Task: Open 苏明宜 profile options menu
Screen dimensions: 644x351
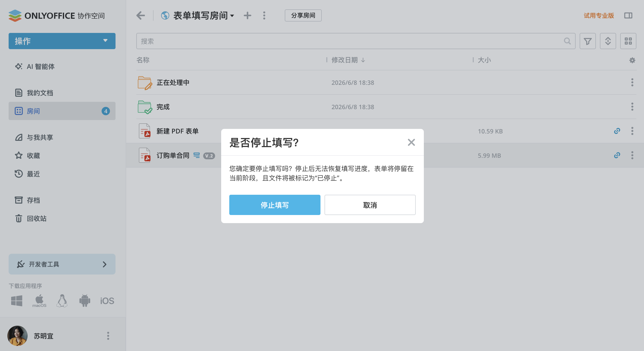Action: 108,336
